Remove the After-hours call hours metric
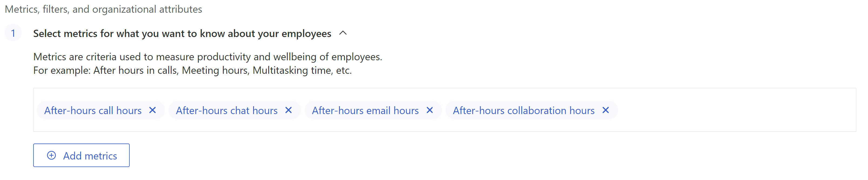The height and width of the screenshot is (180, 868). 152,110
